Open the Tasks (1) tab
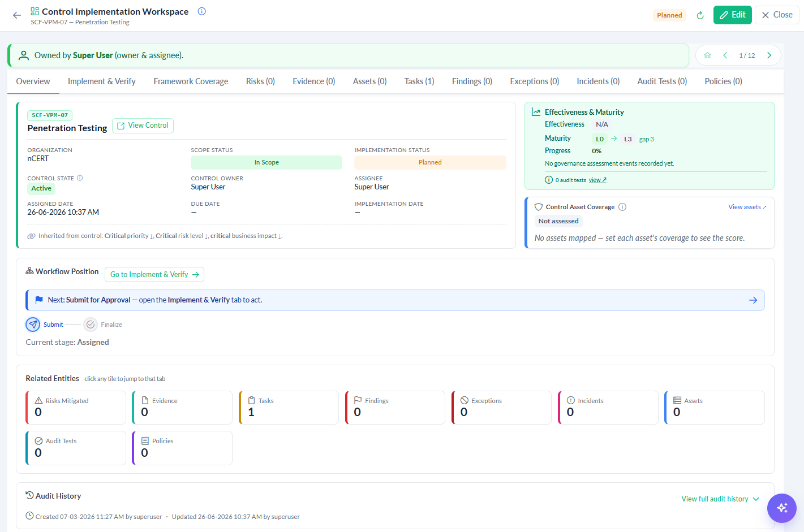Image resolution: width=804 pixels, height=532 pixels. (x=419, y=81)
